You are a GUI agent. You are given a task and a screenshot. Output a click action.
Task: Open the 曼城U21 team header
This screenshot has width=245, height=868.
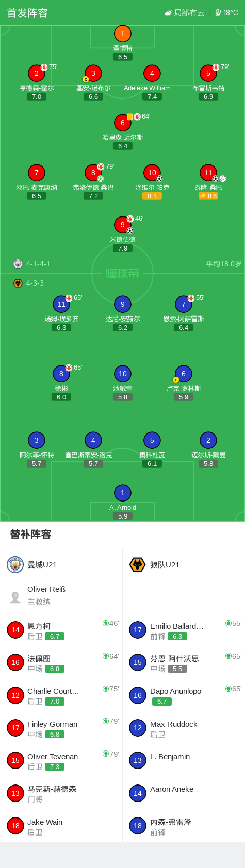click(61, 565)
